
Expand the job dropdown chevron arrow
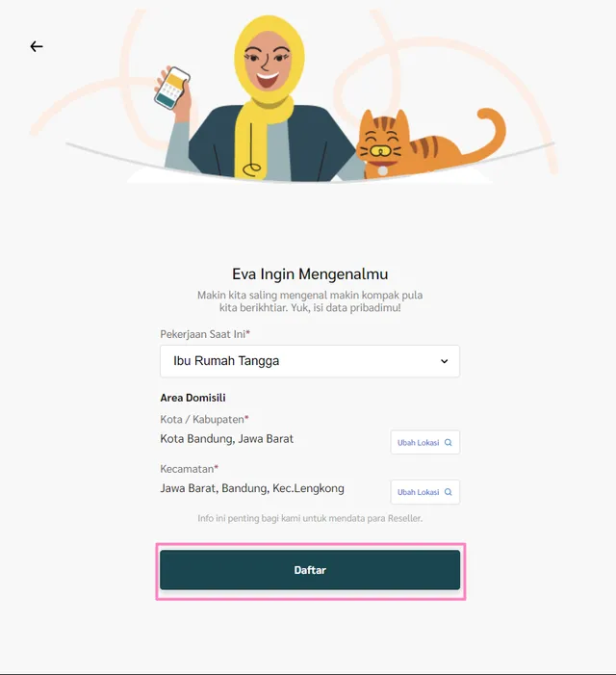(445, 361)
